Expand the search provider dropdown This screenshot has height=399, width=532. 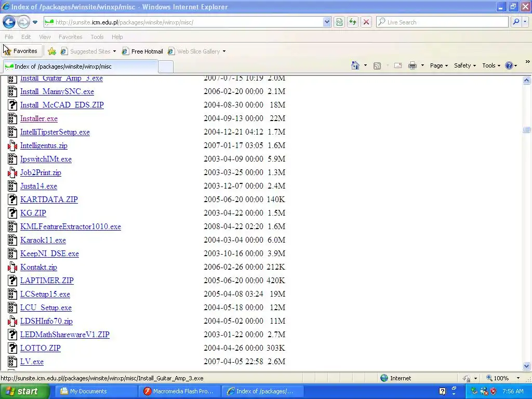click(x=525, y=22)
